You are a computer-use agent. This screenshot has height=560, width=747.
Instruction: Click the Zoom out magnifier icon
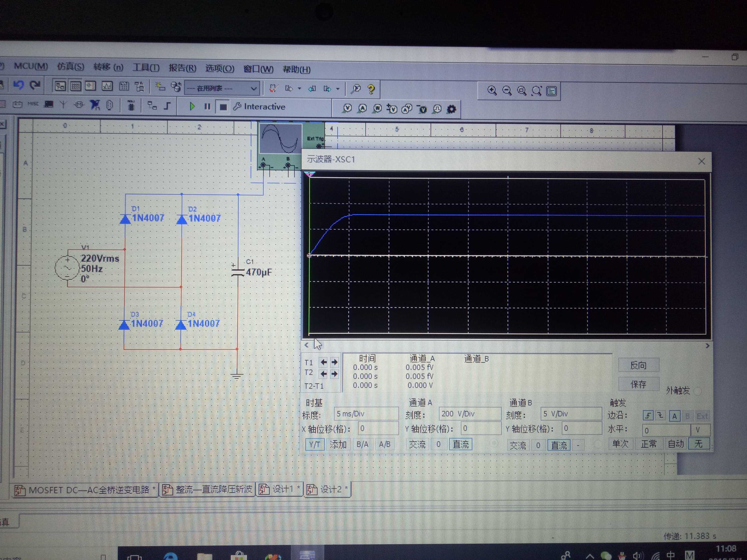coord(506,90)
